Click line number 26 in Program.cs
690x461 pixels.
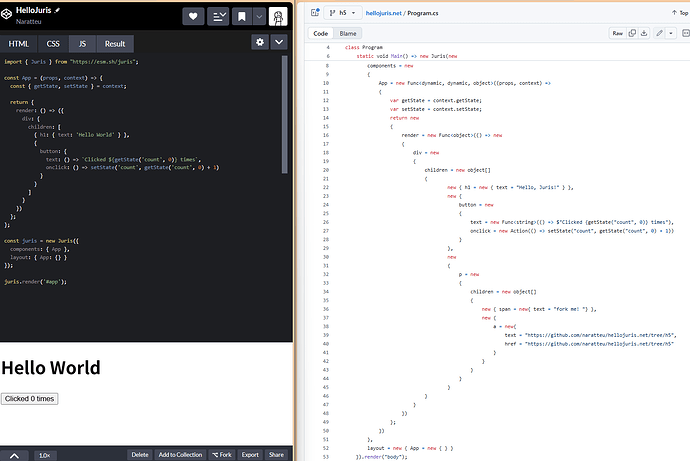pos(326,222)
